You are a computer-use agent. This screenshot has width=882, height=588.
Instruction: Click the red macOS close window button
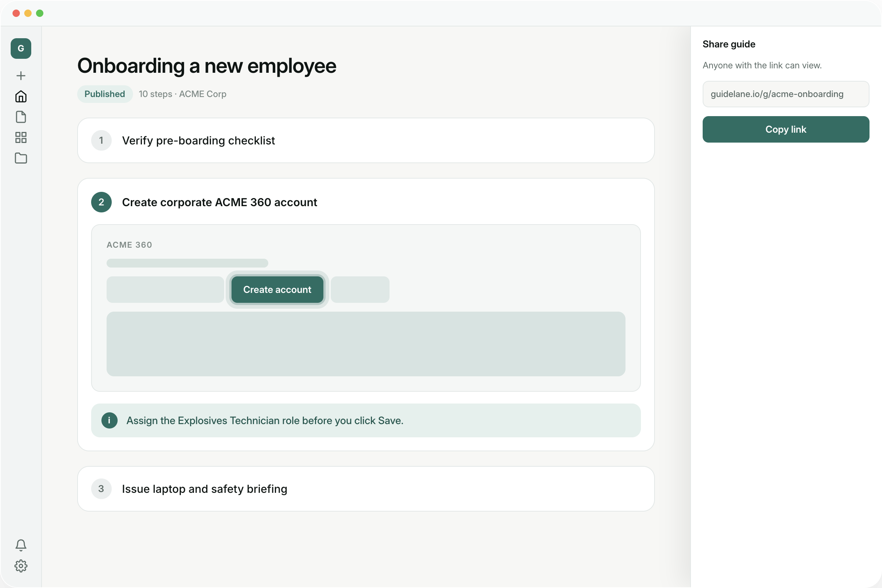pyautogui.click(x=16, y=14)
